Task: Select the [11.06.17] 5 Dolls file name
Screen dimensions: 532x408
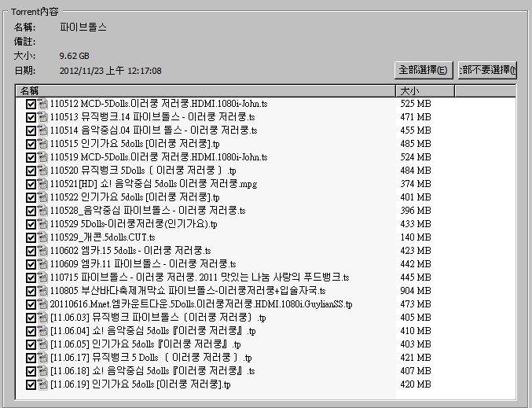Action: pyautogui.click(x=152, y=358)
